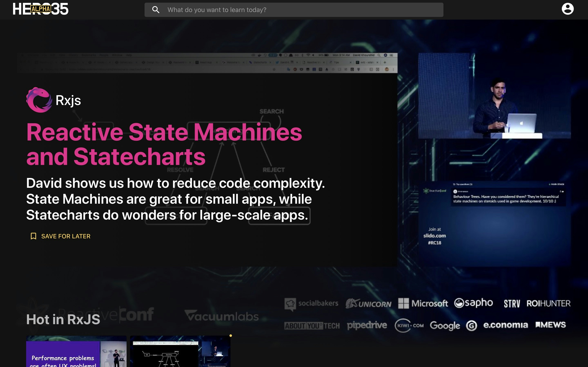Click the Microsoft sponsor logo
This screenshot has height=367, width=588.
click(x=423, y=303)
